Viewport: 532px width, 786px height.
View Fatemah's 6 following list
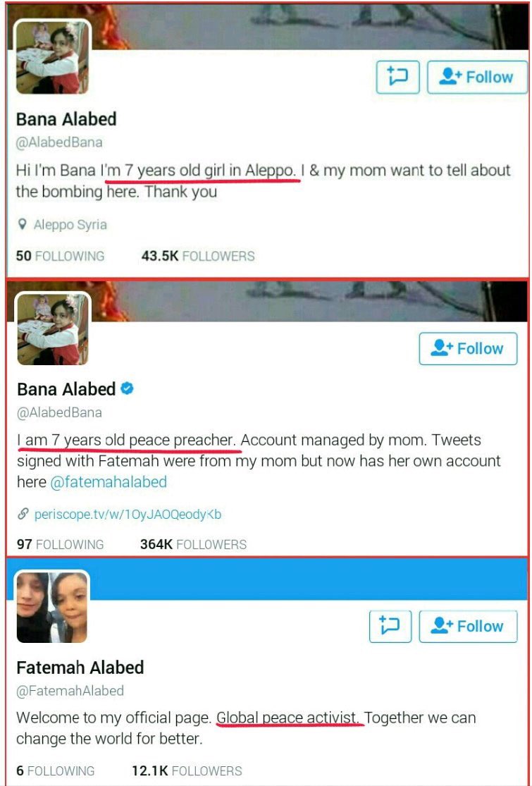point(56,770)
